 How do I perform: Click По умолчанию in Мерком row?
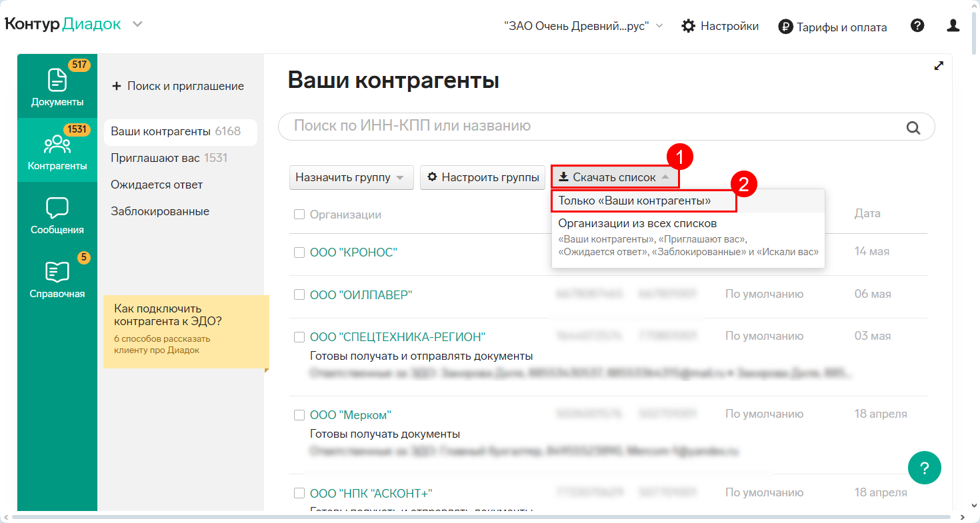pyautogui.click(x=765, y=414)
